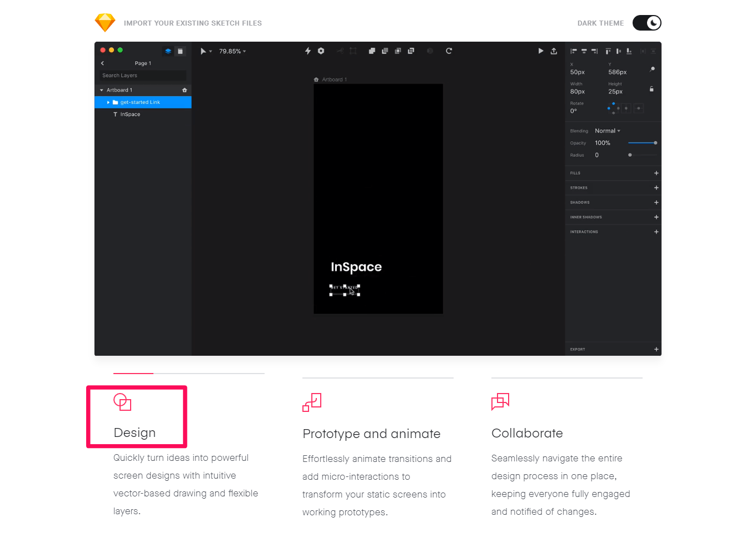Expand the get-started Link group in Layers

[x=110, y=102]
